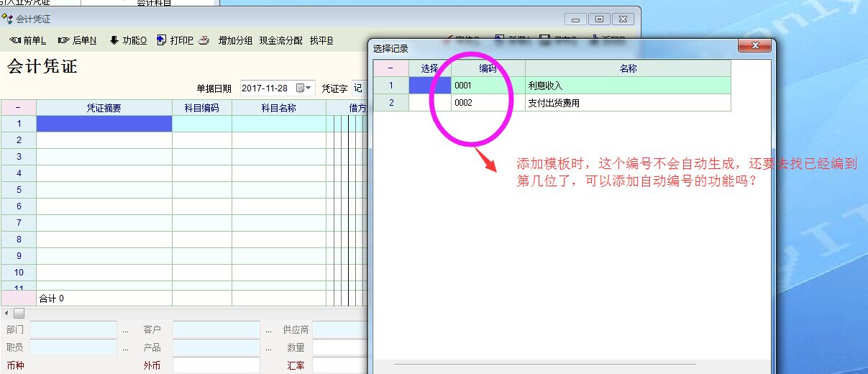This screenshot has height=374, width=868.
Task: Maximize the 会计凭证 window
Action: pos(598,19)
